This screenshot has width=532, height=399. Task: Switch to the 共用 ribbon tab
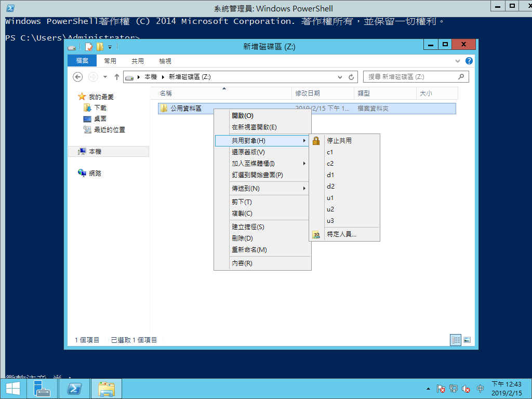coord(137,61)
